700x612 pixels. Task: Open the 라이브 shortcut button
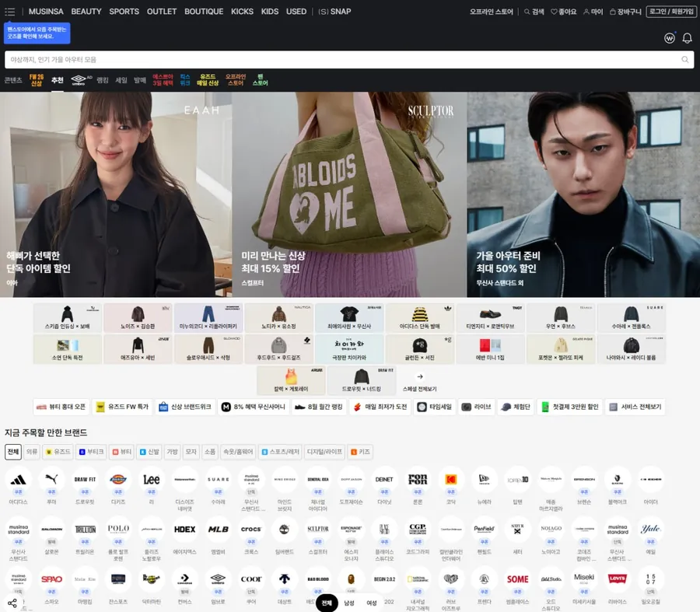click(x=477, y=407)
